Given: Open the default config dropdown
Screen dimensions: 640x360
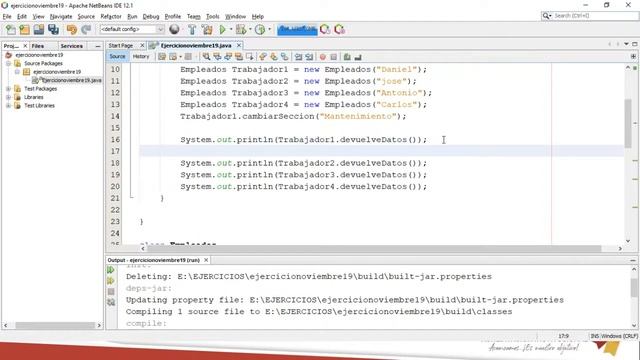Looking at the screenshot, I should pyautogui.click(x=132, y=29).
